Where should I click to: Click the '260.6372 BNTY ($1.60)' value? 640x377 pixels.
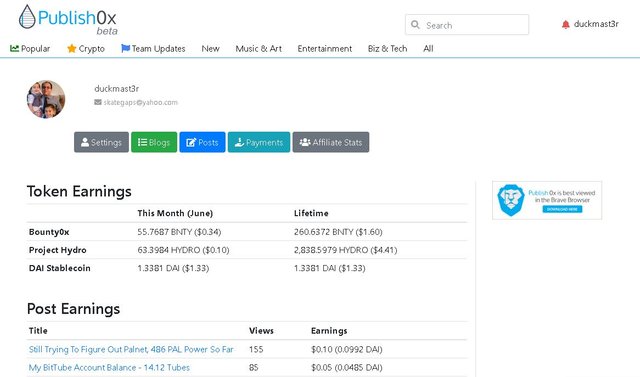click(x=338, y=232)
